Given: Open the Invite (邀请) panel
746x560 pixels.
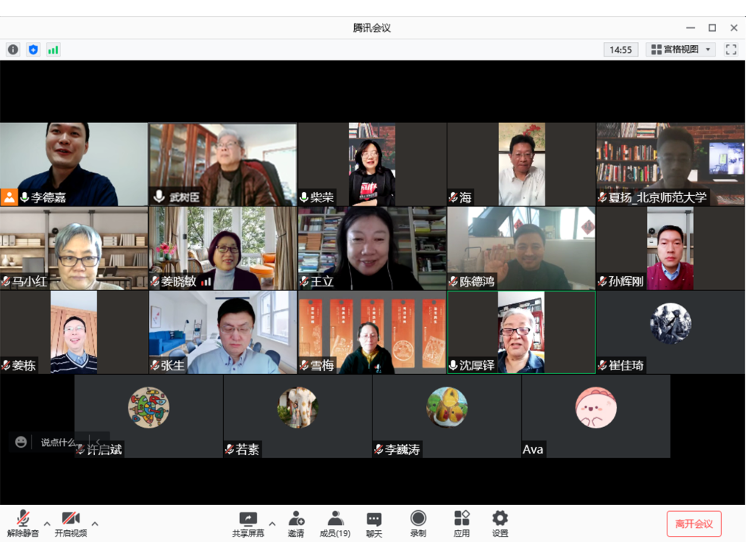Looking at the screenshot, I should point(296,524).
